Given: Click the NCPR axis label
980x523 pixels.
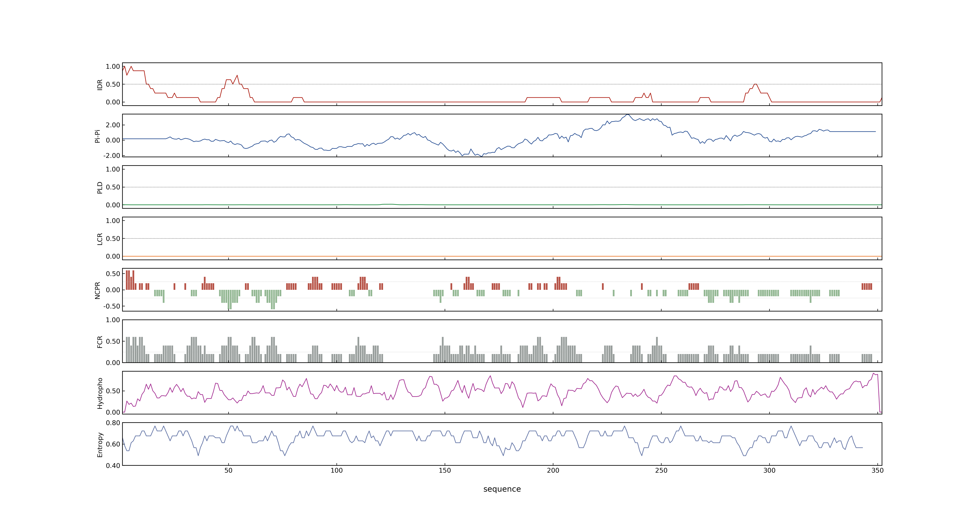Looking at the screenshot, I should [x=97, y=290].
